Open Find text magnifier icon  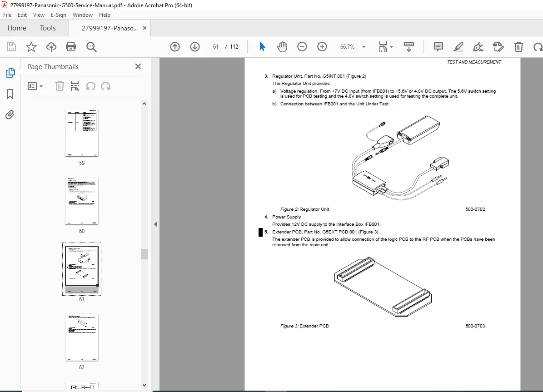[x=91, y=47]
